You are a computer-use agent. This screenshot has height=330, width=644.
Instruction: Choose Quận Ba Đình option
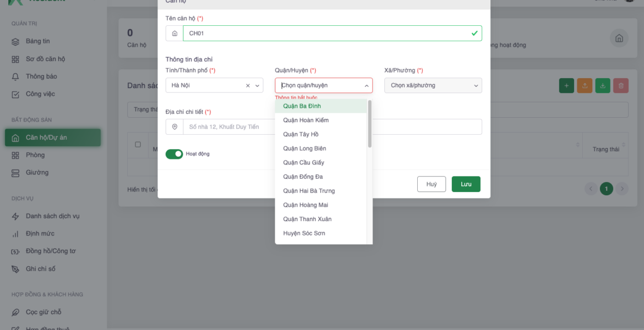pyautogui.click(x=302, y=106)
